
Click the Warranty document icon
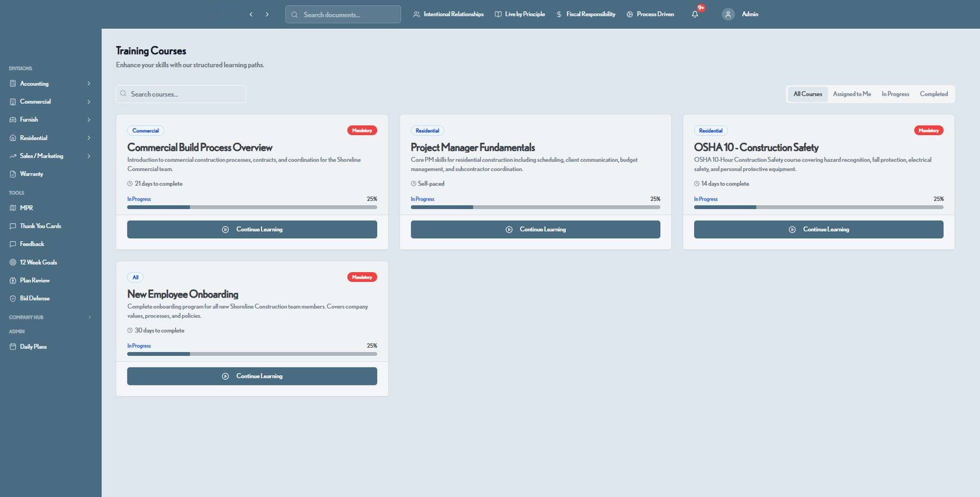point(13,174)
